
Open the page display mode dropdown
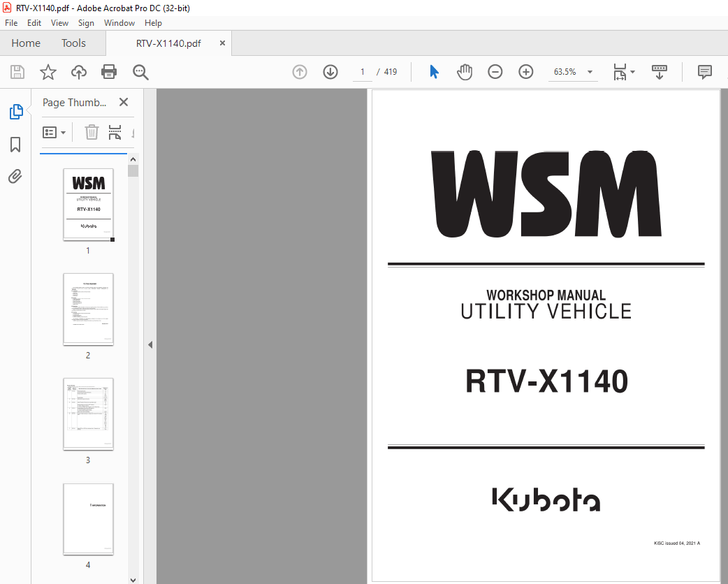pos(633,72)
